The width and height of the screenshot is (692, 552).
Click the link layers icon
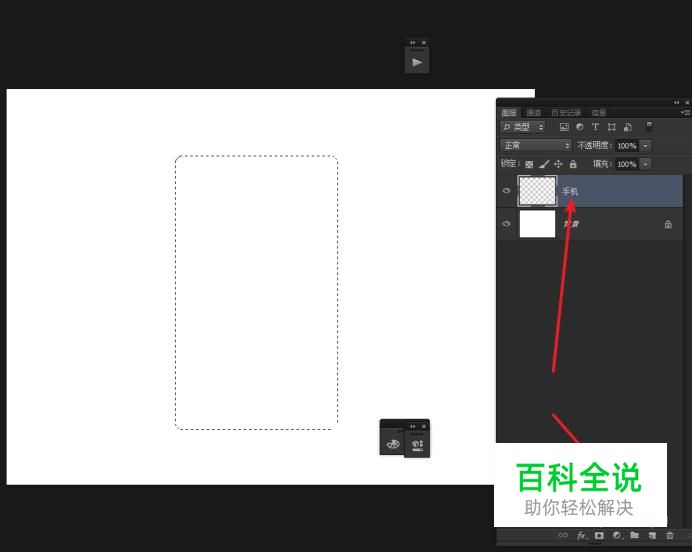tap(563, 535)
